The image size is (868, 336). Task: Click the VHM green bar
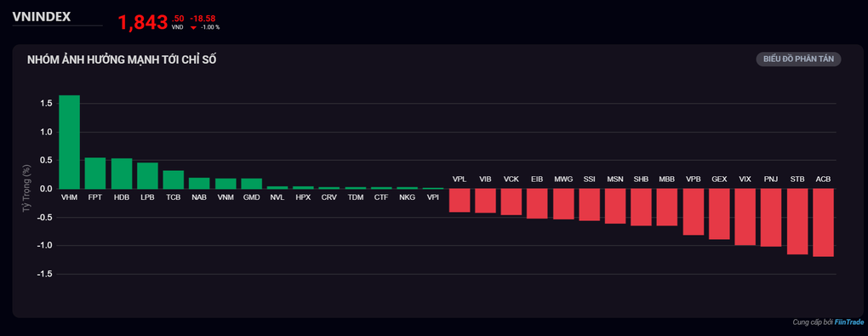pyautogui.click(x=69, y=142)
